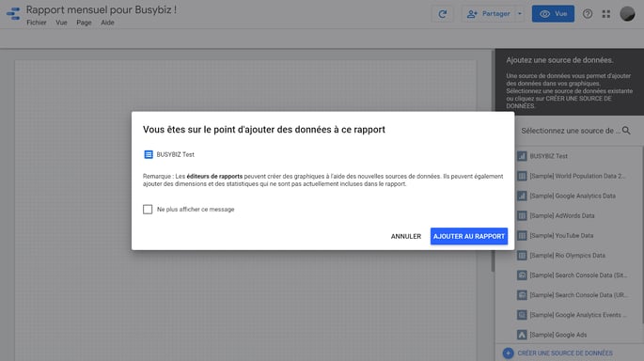644x361 pixels.
Task: Click '[Sample] Rio Olympics Data' text
Action: tap(567, 256)
